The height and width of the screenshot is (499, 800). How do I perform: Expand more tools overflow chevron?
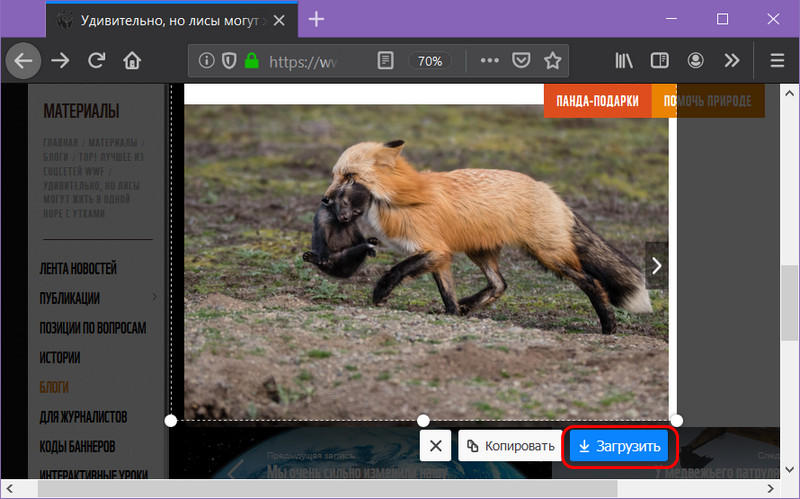point(732,61)
